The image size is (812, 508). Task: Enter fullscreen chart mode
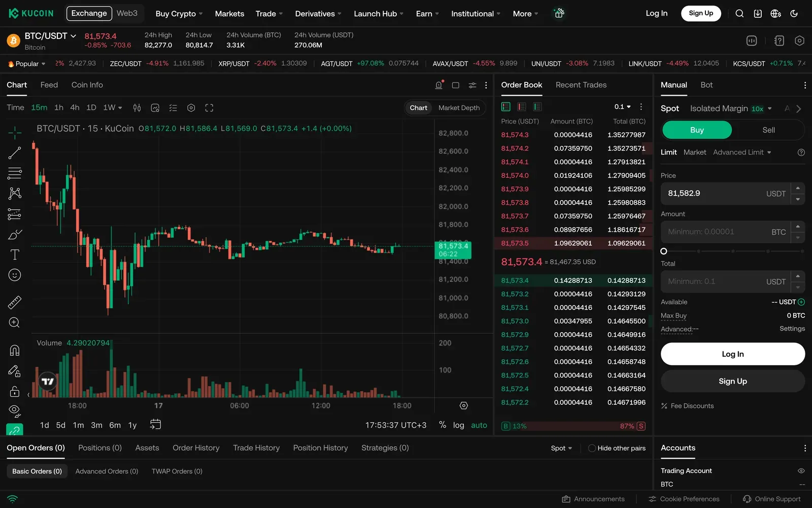(x=209, y=108)
